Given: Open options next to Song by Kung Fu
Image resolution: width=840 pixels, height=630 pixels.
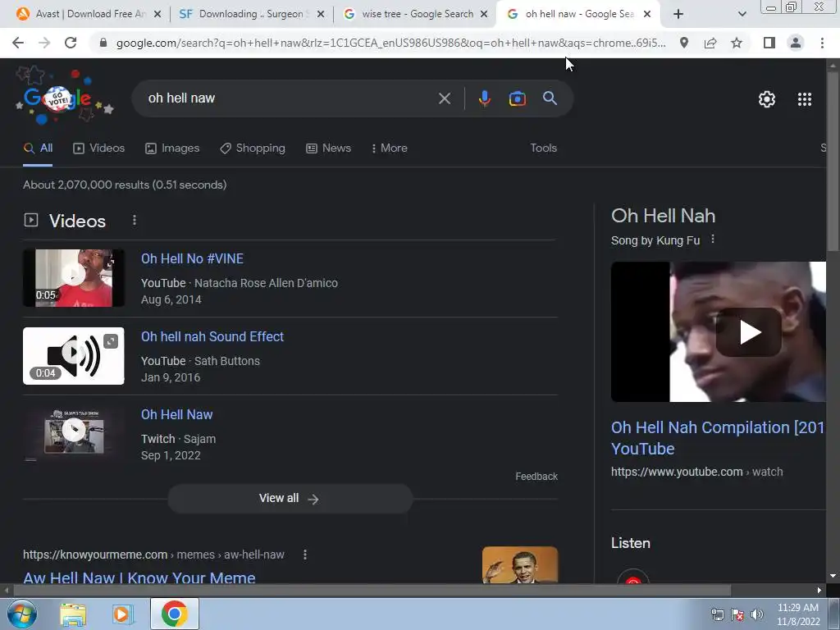Looking at the screenshot, I should 713,240.
